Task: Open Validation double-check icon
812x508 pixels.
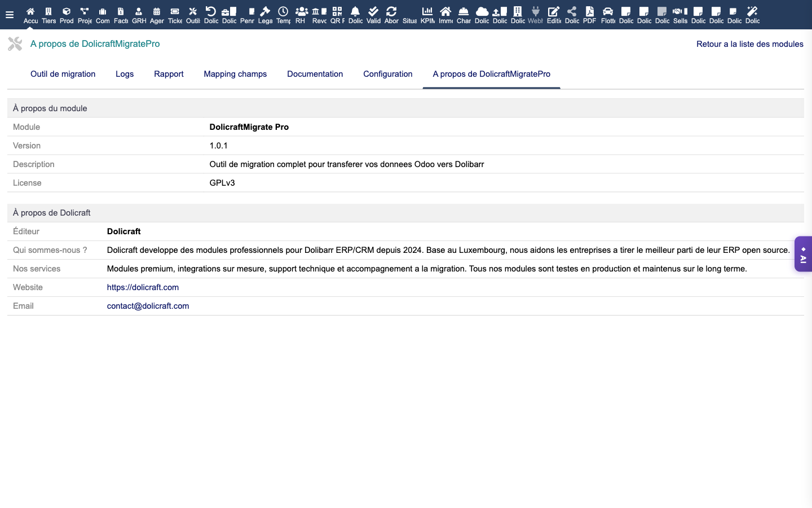Action: [373, 11]
